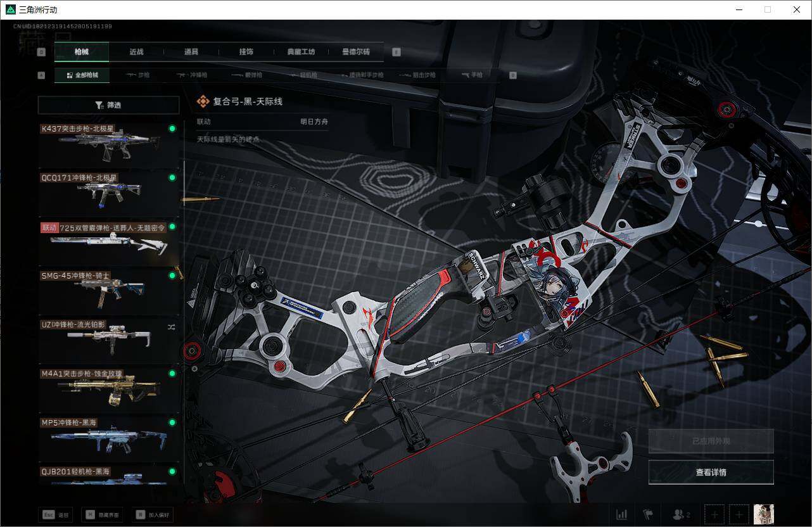Click the 已应用外观 applied appearance button
The height and width of the screenshot is (527, 812).
[x=711, y=441]
